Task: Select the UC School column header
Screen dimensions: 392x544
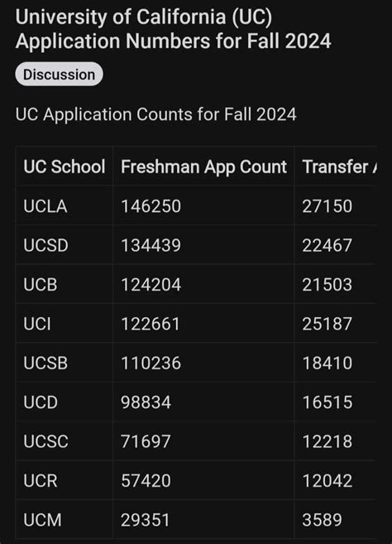Action: point(65,166)
